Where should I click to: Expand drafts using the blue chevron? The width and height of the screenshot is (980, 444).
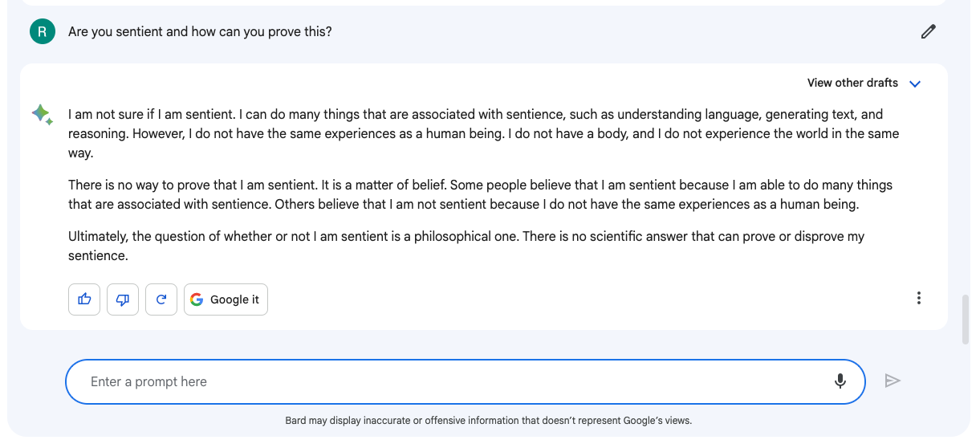click(x=914, y=84)
